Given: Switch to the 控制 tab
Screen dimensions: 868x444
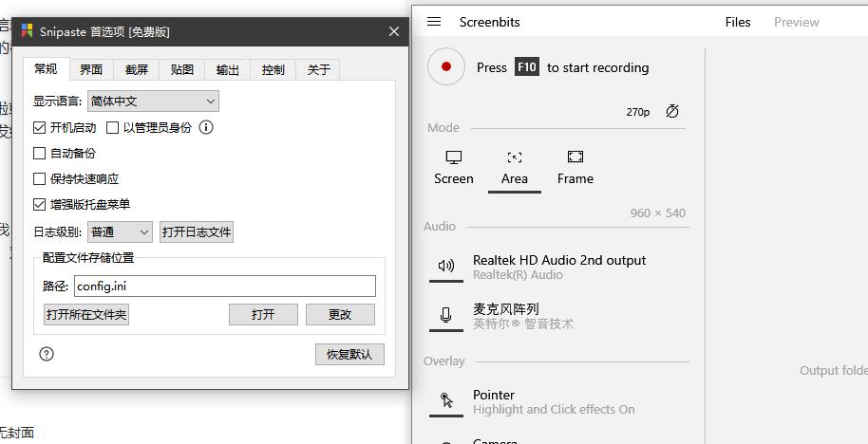Looking at the screenshot, I should 273,69.
